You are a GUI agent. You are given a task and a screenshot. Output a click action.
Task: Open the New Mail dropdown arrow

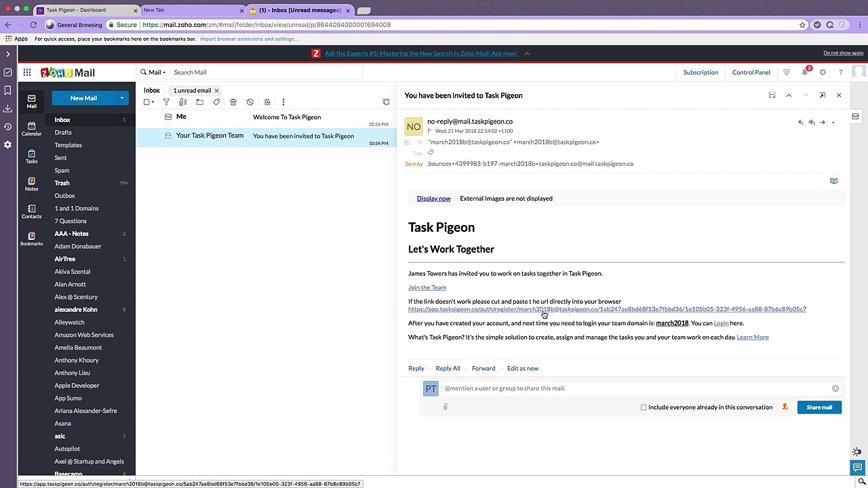coord(122,98)
